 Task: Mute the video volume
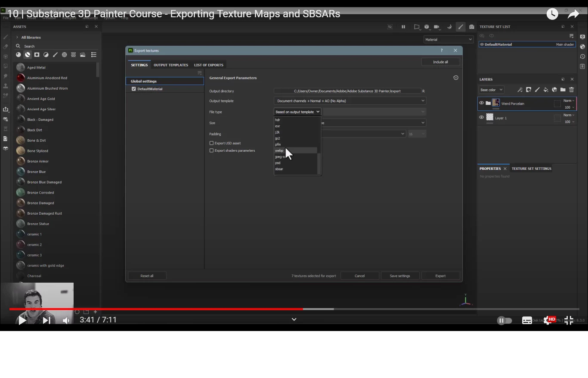coord(66,320)
